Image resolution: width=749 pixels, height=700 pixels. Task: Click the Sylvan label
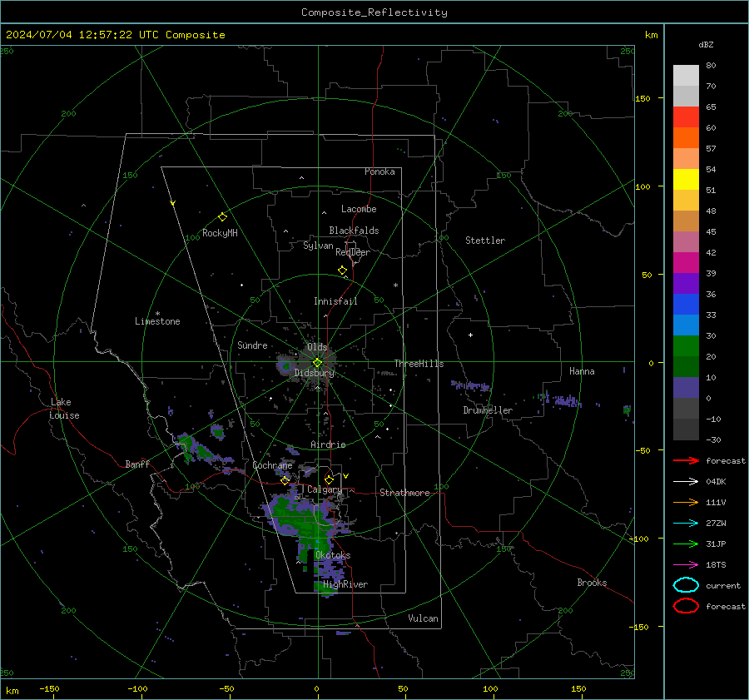click(x=318, y=246)
